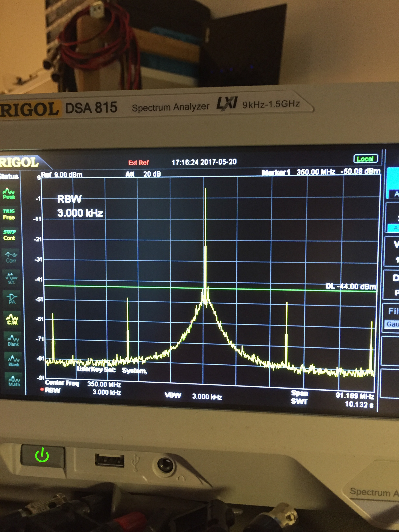
Task: Tap the front panel USB port
Action: 110,460
